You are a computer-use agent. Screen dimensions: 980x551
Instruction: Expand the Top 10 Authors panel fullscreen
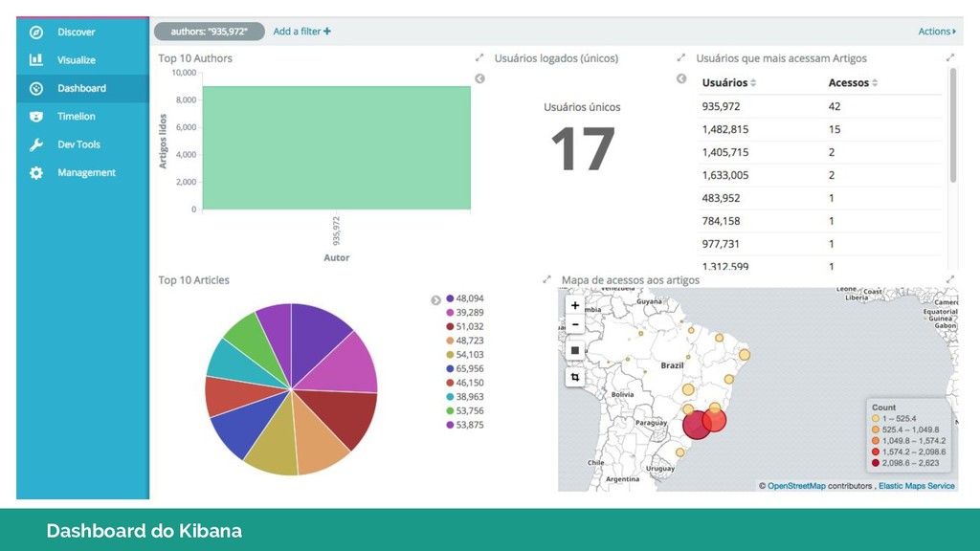coord(479,57)
